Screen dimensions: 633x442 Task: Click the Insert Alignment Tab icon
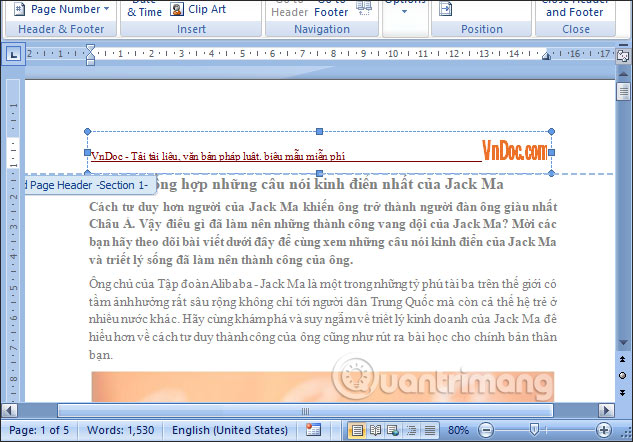445,9
